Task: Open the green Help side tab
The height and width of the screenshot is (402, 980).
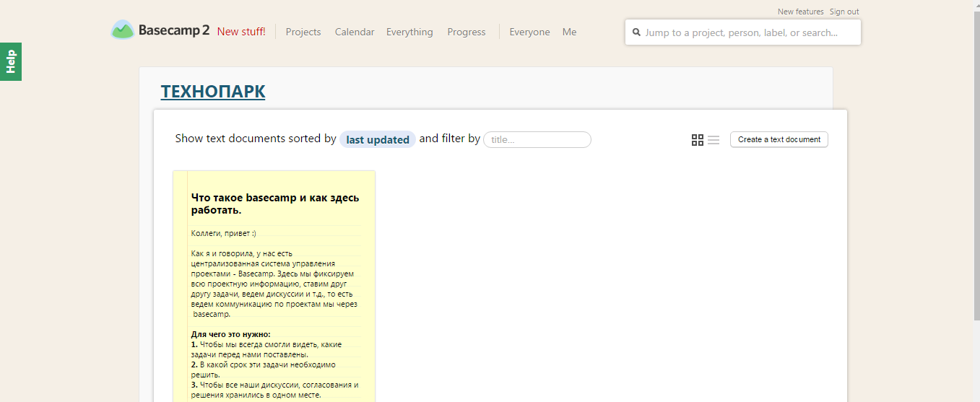Action: [11, 61]
